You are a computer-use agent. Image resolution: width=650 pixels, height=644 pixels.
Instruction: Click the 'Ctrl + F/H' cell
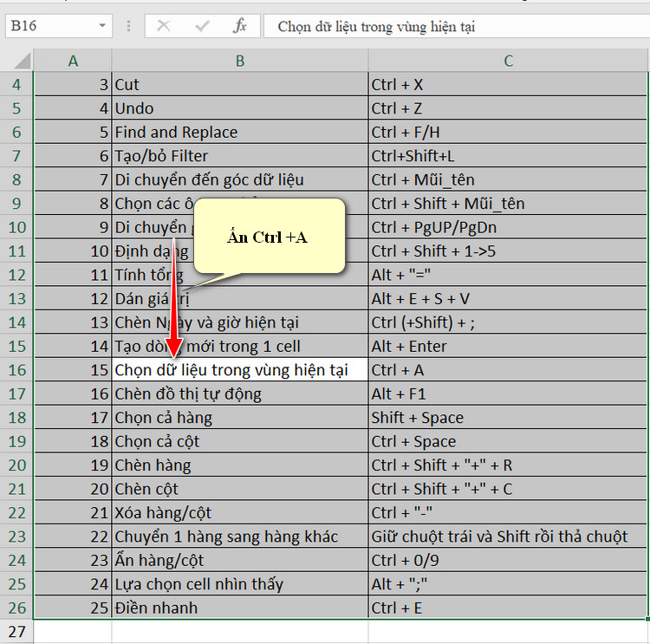(507, 133)
